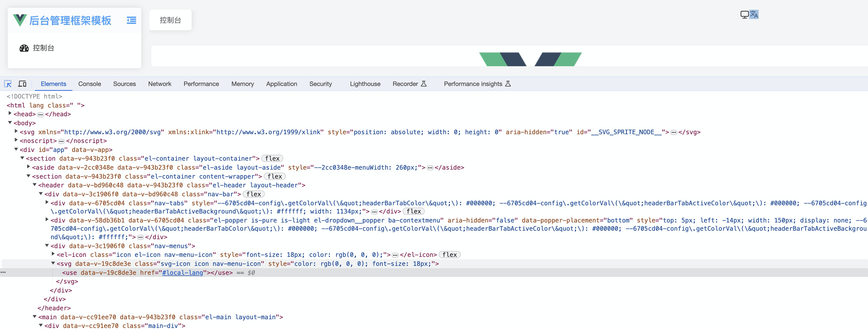The width and height of the screenshot is (868, 330).
Task: Click the 控制台 tab in the page header
Action: pos(171,20)
